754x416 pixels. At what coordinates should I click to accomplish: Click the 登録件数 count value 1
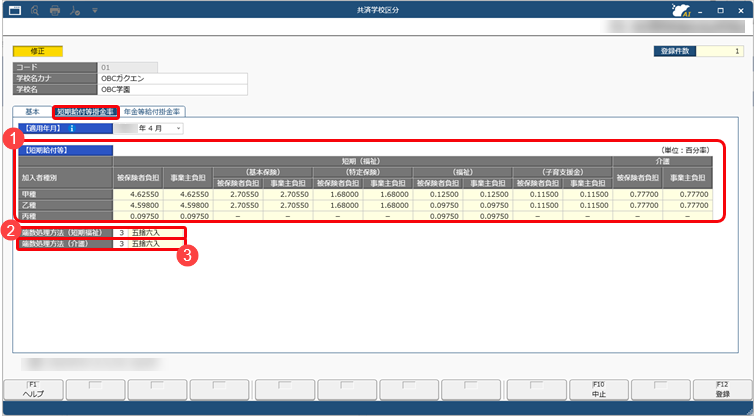(x=719, y=51)
